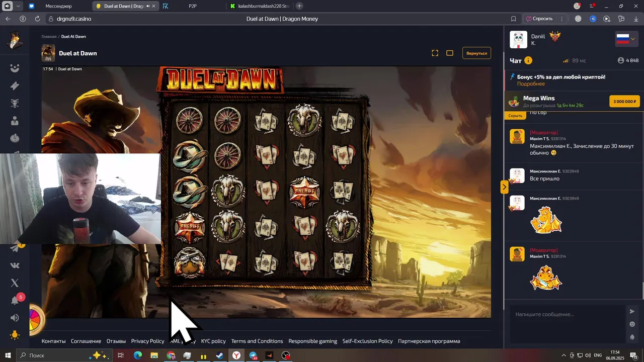Screen dimensions: 644x362
Task: Open the Privacy Policy footer link
Action: pyautogui.click(x=147, y=341)
